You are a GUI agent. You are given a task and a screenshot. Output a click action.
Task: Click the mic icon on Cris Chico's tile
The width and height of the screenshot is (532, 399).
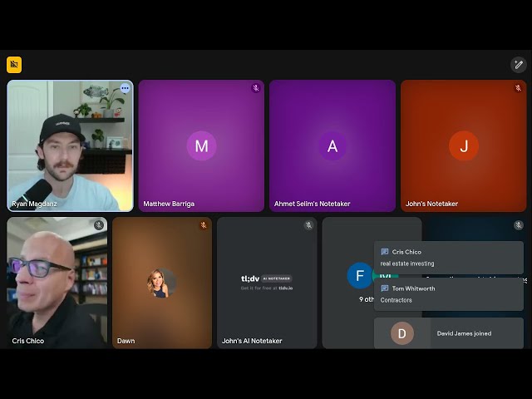click(99, 225)
